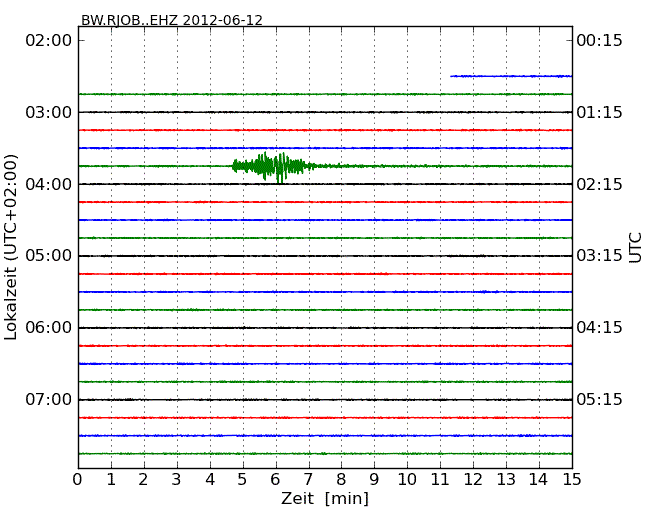
Task: Select the 02:00 local time label
Action: point(49,41)
